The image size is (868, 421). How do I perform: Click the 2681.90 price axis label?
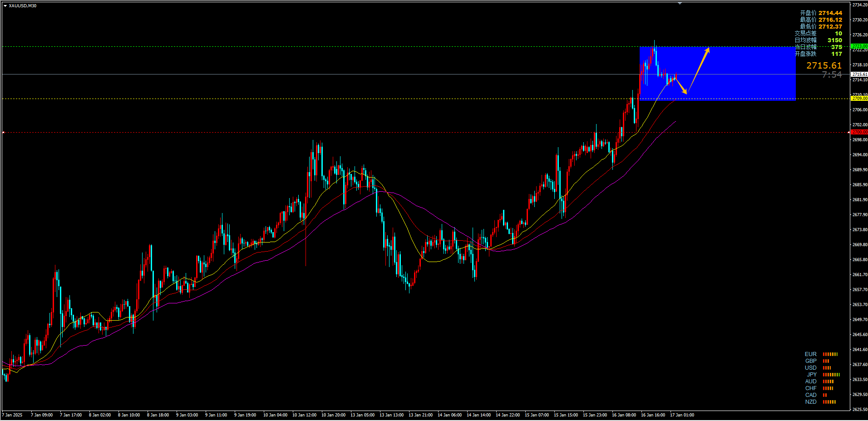860,200
